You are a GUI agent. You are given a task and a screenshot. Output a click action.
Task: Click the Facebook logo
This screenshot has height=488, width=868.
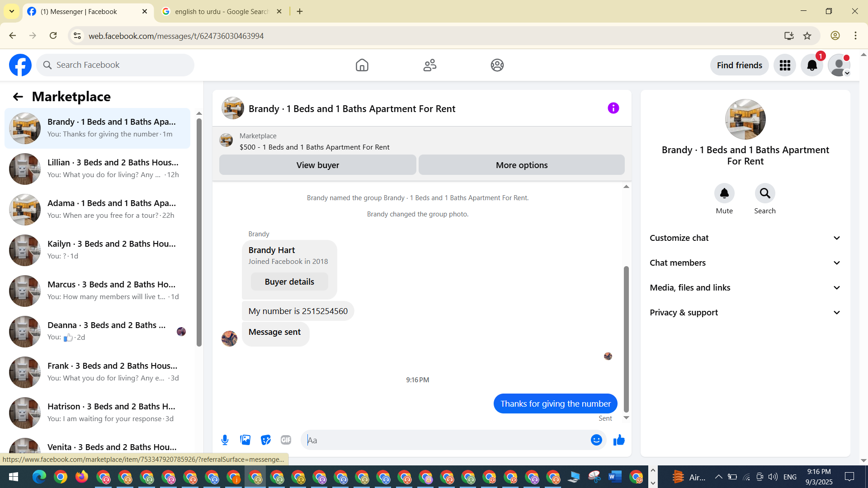click(x=20, y=65)
